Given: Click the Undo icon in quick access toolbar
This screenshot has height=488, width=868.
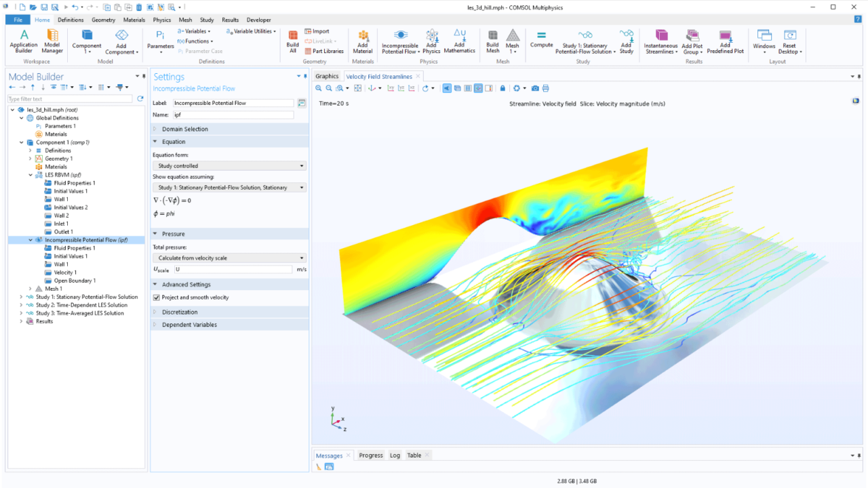Looking at the screenshot, I should pyautogui.click(x=75, y=7).
